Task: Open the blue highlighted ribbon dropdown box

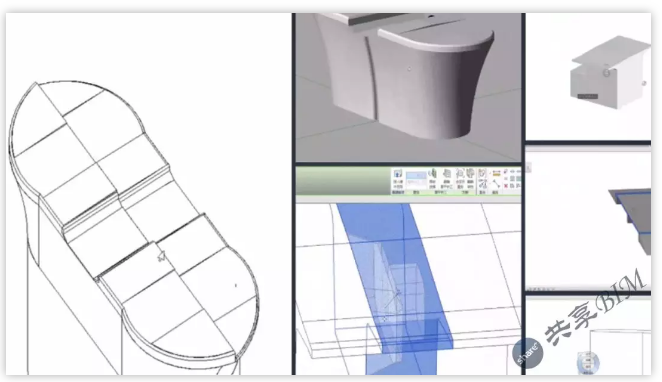Action: [416, 175]
